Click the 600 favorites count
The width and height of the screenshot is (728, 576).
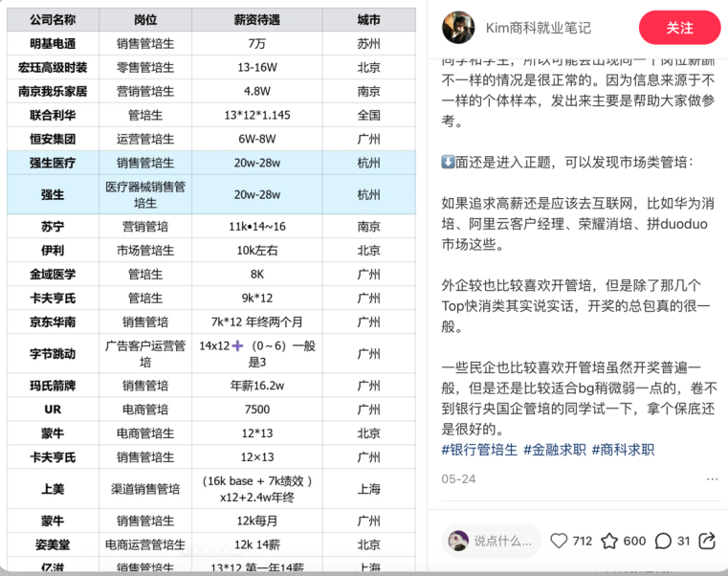pyautogui.click(x=634, y=541)
